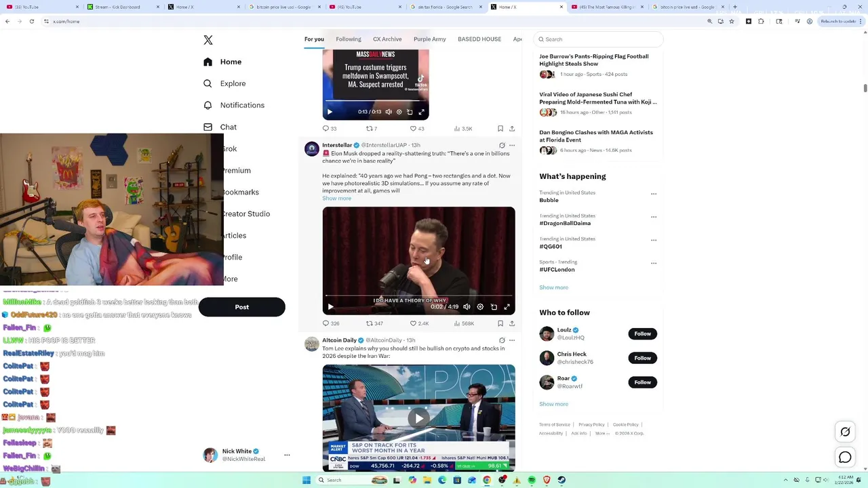Viewport: 868px width, 488px height.
Task: Reply to Trump costume post with 33 replies
Action: [329, 129]
